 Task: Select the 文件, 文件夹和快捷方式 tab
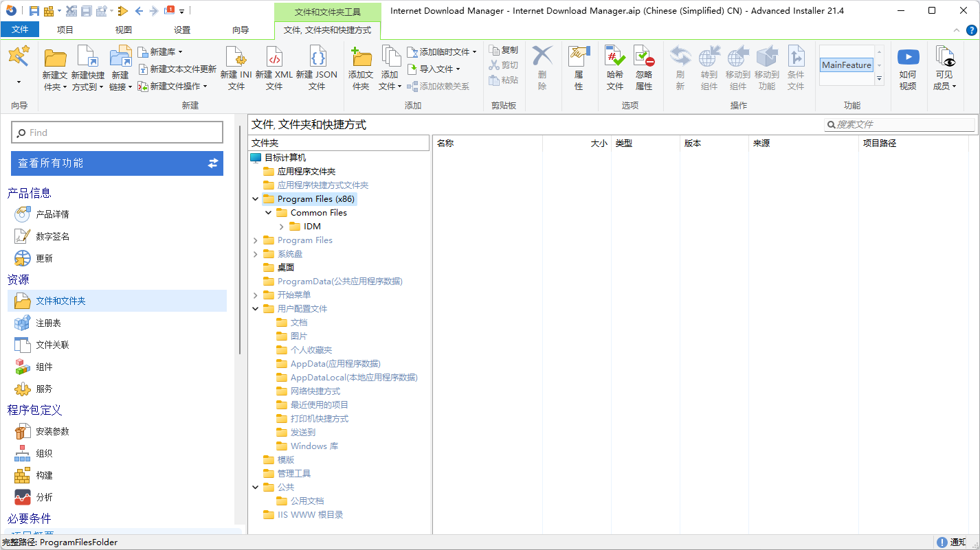click(x=327, y=30)
